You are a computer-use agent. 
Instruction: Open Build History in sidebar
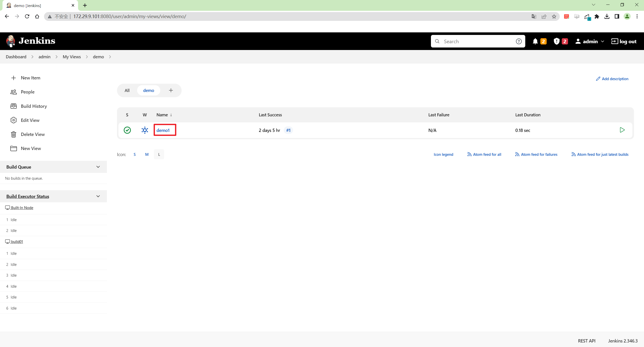coord(28,106)
